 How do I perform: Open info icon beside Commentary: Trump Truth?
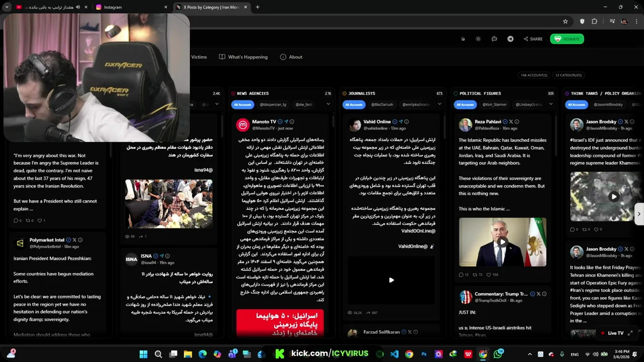click(x=544, y=294)
